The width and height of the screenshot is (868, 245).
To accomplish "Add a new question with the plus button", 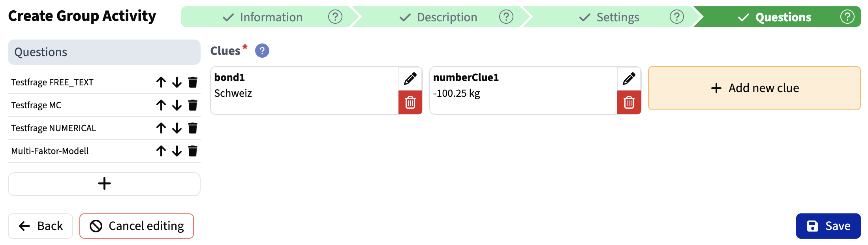I will 104,184.
